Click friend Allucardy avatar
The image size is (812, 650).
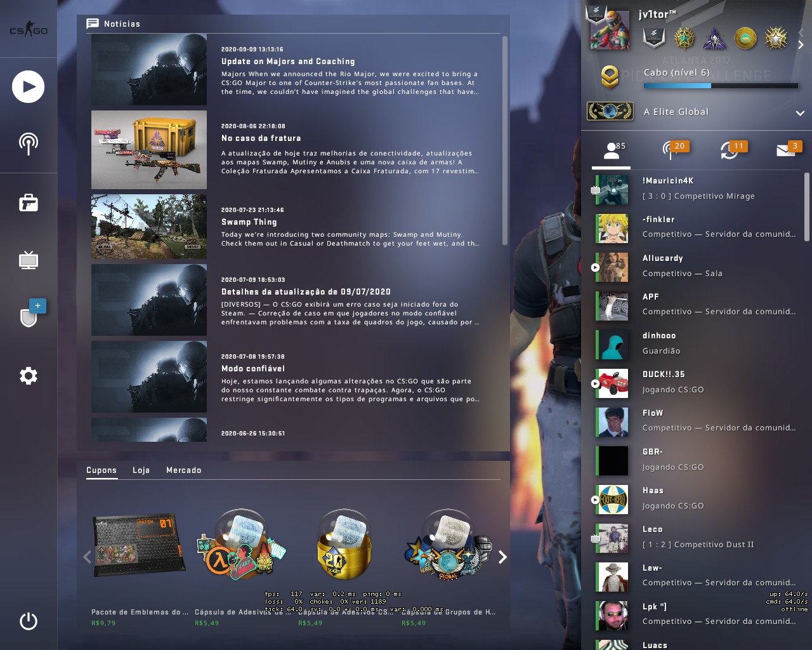pos(613,267)
